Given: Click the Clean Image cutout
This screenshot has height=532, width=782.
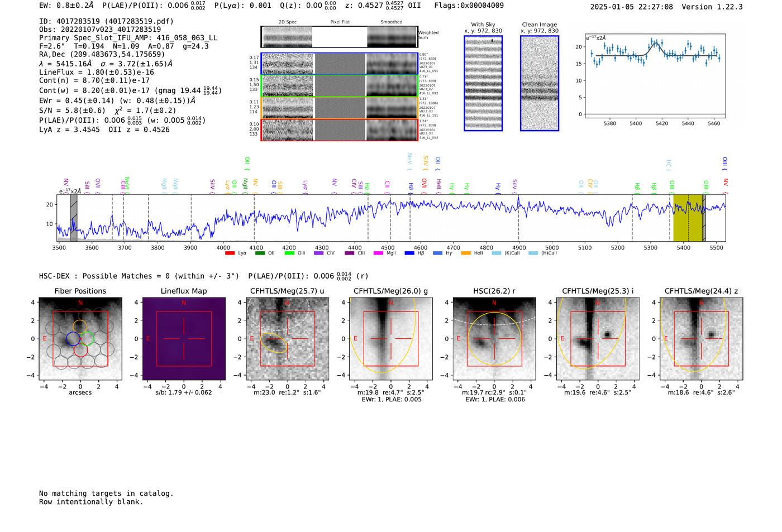Looking at the screenshot, I should [540, 83].
